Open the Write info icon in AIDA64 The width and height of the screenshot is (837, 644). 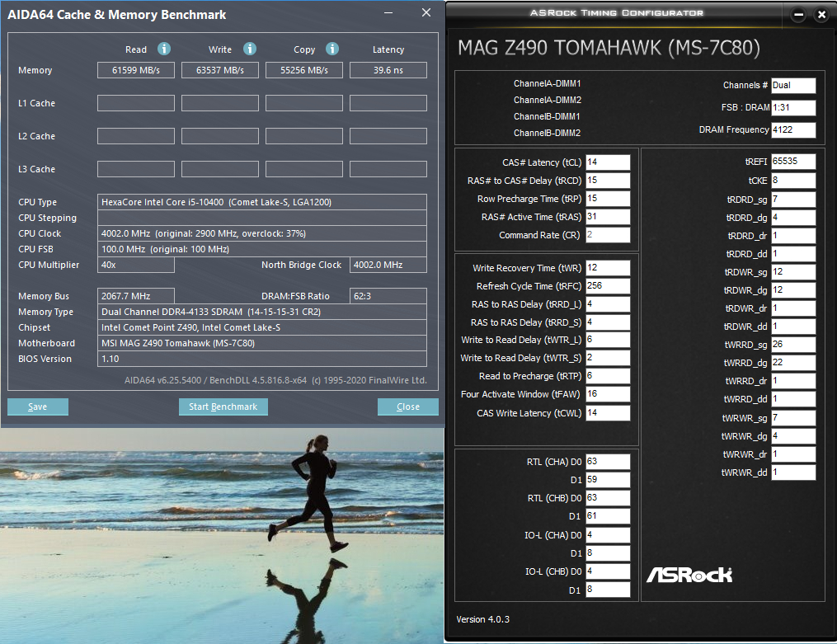pyautogui.click(x=250, y=49)
